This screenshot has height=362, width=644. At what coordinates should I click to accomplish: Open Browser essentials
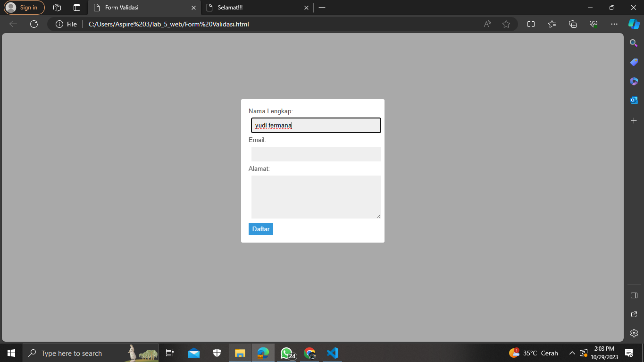click(593, 24)
